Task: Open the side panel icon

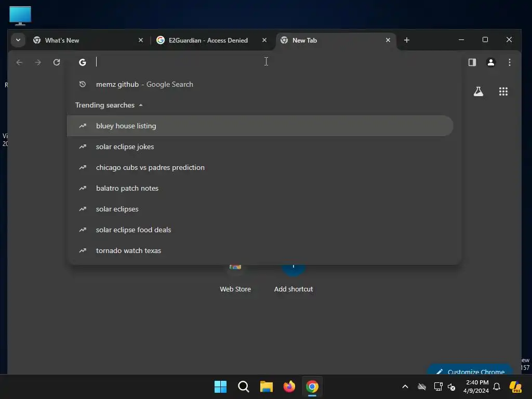Action: point(472,62)
